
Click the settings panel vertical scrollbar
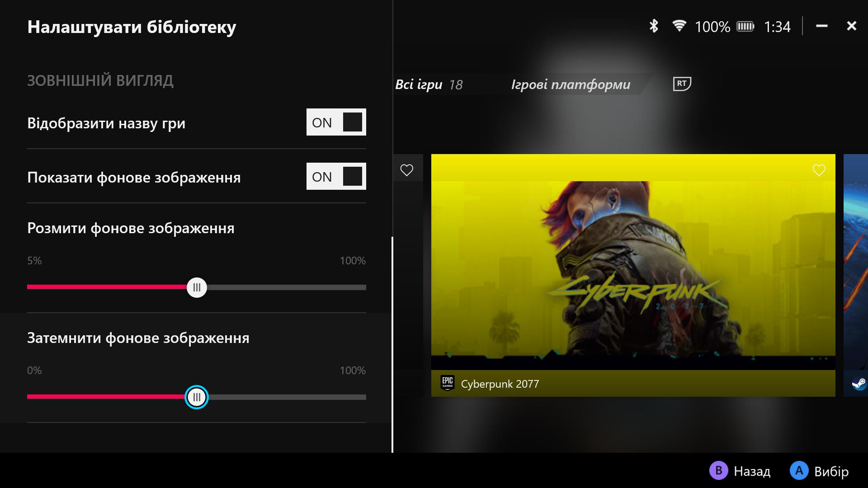(x=392, y=344)
